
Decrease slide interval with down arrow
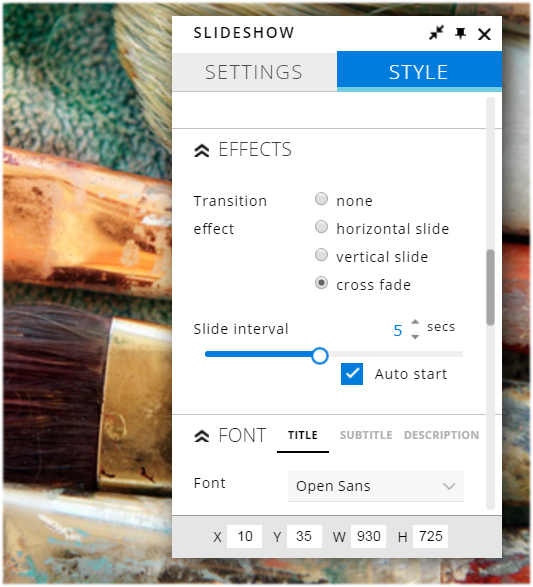(x=415, y=337)
